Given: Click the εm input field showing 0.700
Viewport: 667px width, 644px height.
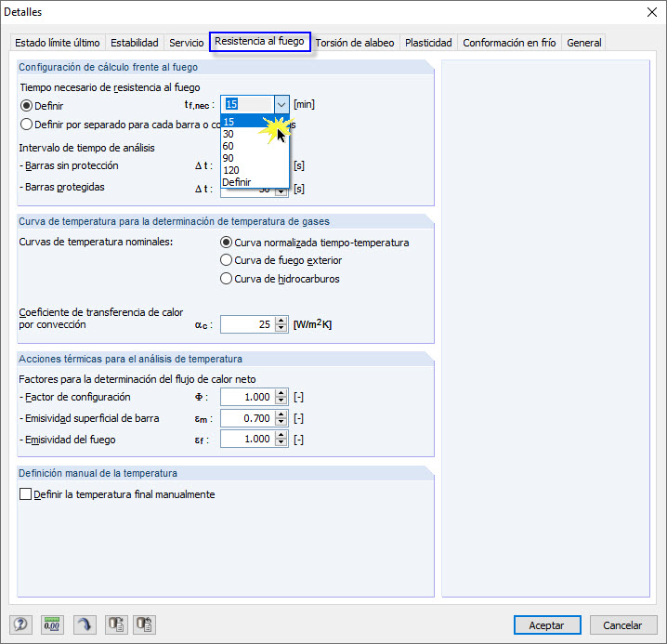Looking at the screenshot, I should click(x=248, y=418).
